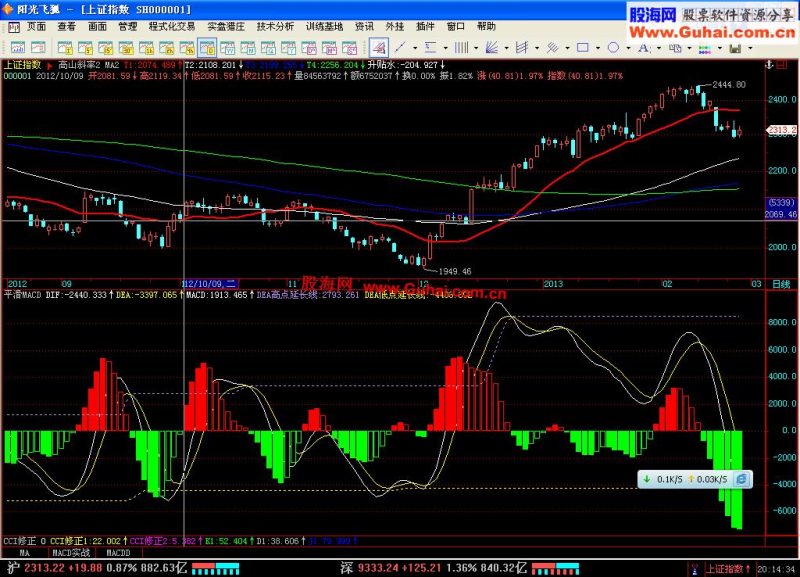Open the 帮助 menu
The height and width of the screenshot is (577, 800).
click(486, 27)
